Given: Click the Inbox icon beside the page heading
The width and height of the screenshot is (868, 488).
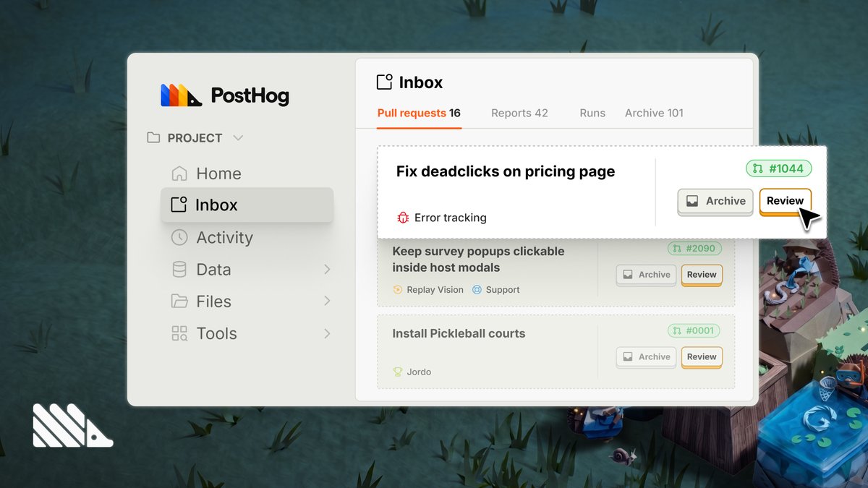Looking at the screenshot, I should 385,82.
